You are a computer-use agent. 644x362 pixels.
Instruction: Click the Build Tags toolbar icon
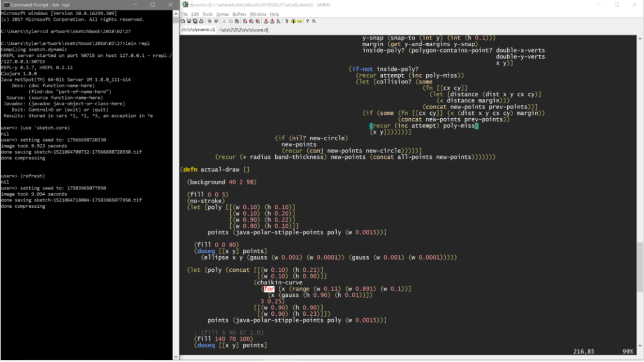[293, 21]
